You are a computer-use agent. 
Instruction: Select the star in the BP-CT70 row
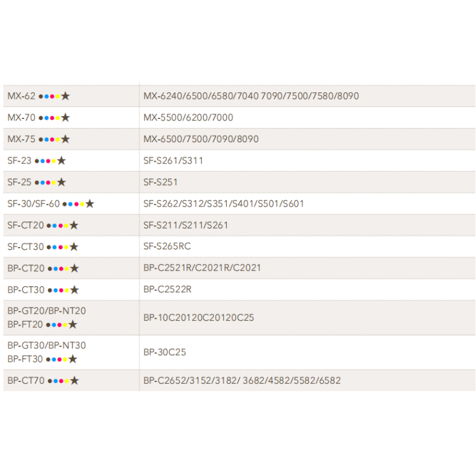point(74,381)
